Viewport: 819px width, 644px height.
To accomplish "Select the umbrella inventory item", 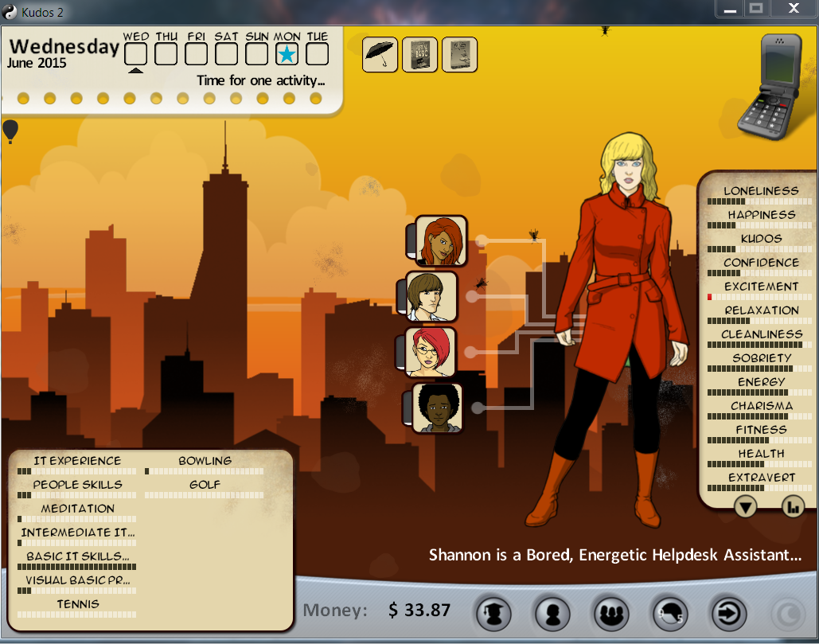I will pos(380,54).
